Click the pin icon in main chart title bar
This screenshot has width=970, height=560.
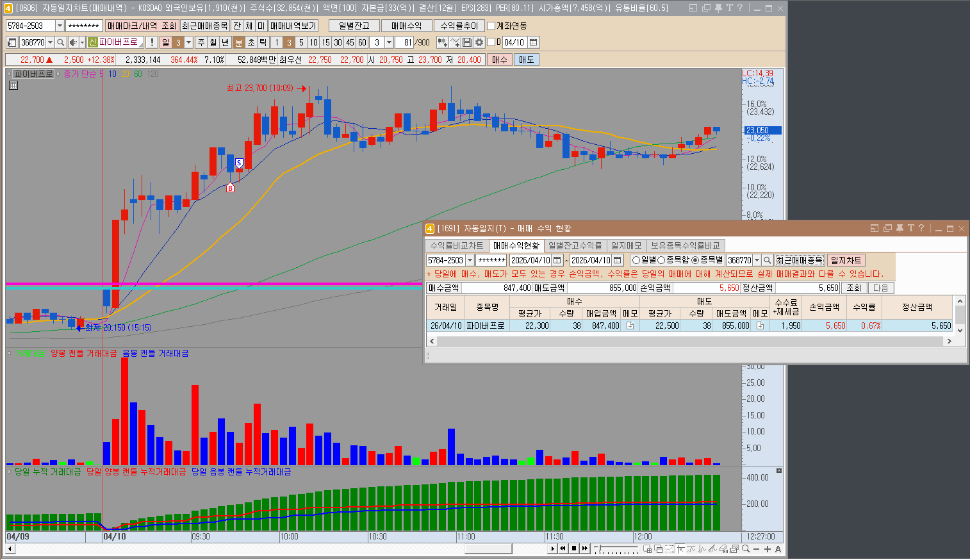click(718, 8)
